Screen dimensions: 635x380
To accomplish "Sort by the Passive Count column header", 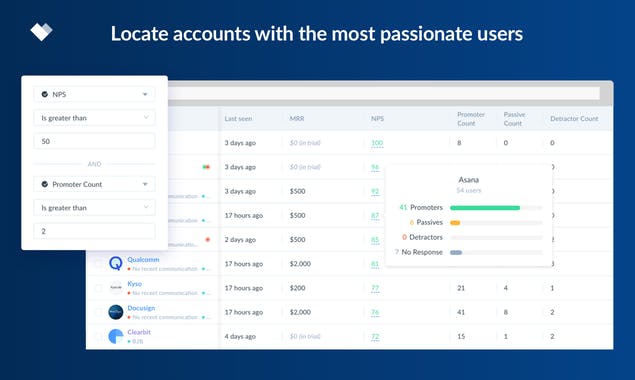I will pos(514,119).
